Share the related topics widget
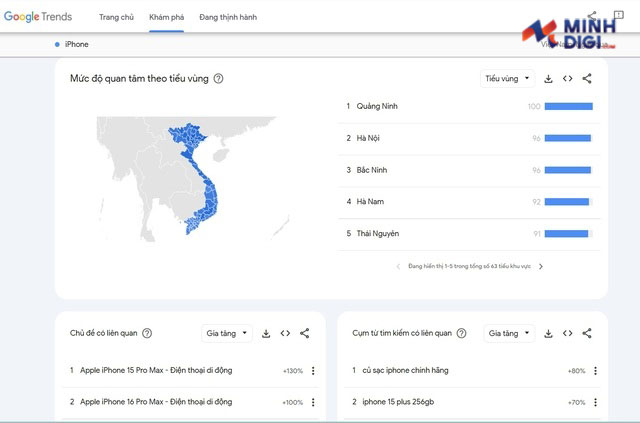The image size is (640, 423). [304, 333]
